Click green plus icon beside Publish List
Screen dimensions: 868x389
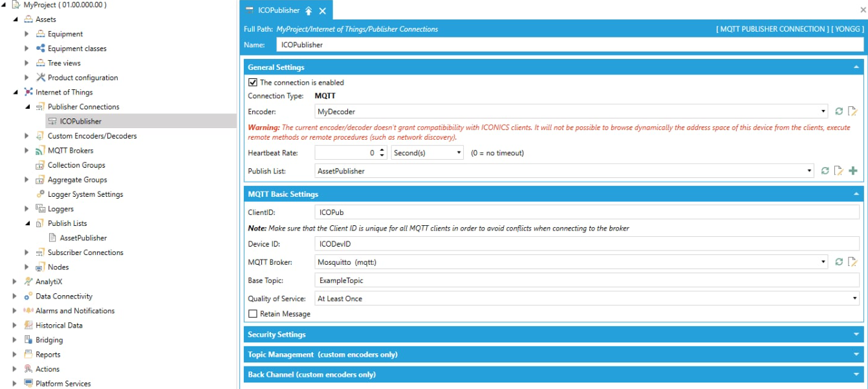point(853,171)
